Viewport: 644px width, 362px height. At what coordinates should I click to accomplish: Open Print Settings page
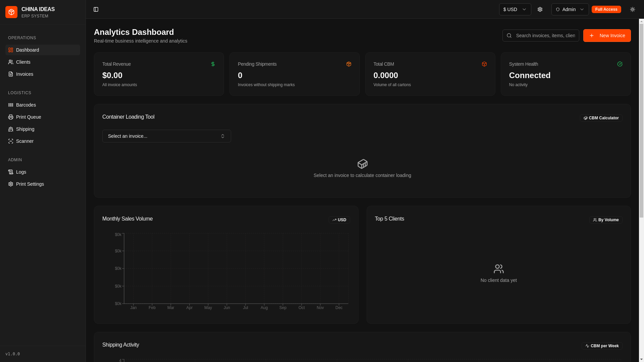click(43, 184)
